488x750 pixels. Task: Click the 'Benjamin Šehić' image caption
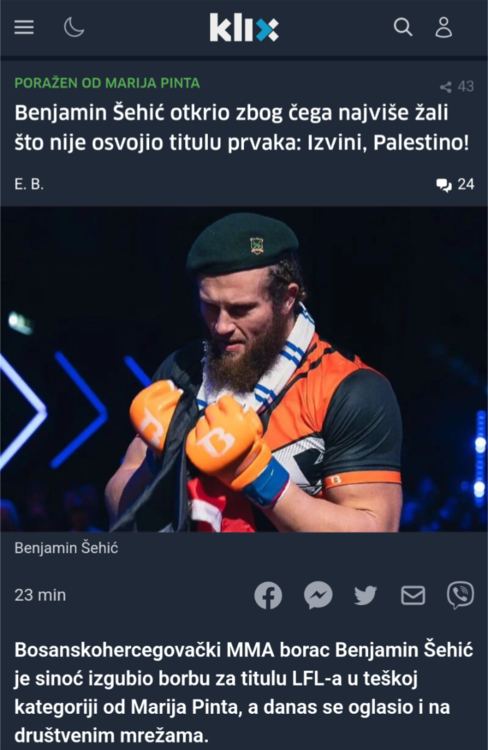tap(66, 548)
